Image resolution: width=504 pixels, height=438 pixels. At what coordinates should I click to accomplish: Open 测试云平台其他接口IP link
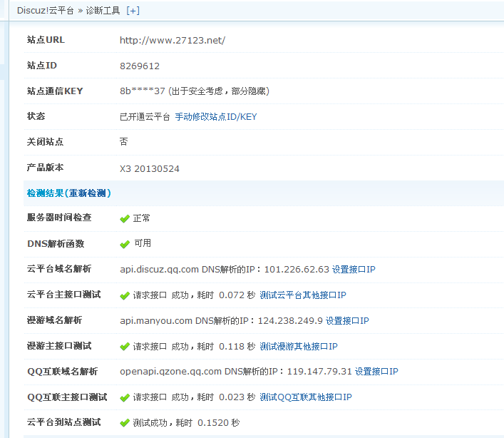coord(303,295)
